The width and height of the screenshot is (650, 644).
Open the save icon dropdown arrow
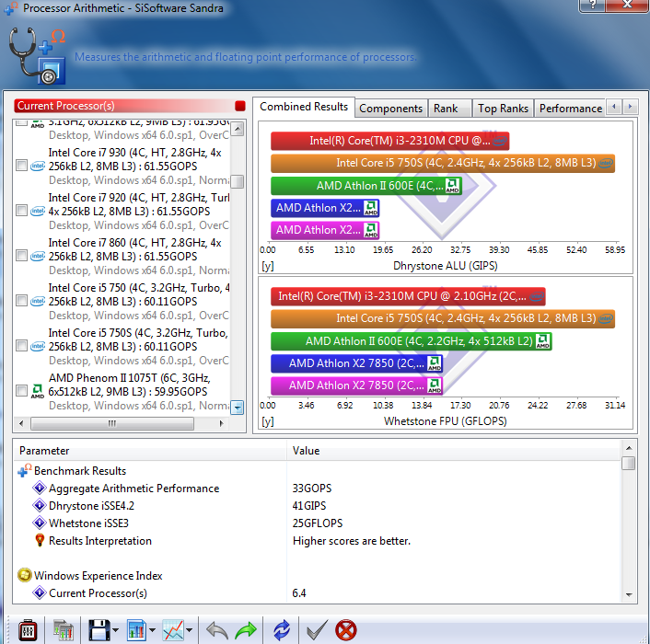[115, 631]
